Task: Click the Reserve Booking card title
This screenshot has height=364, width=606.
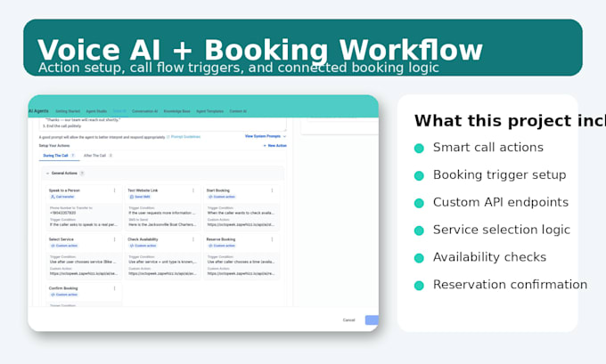Action: [221, 239]
